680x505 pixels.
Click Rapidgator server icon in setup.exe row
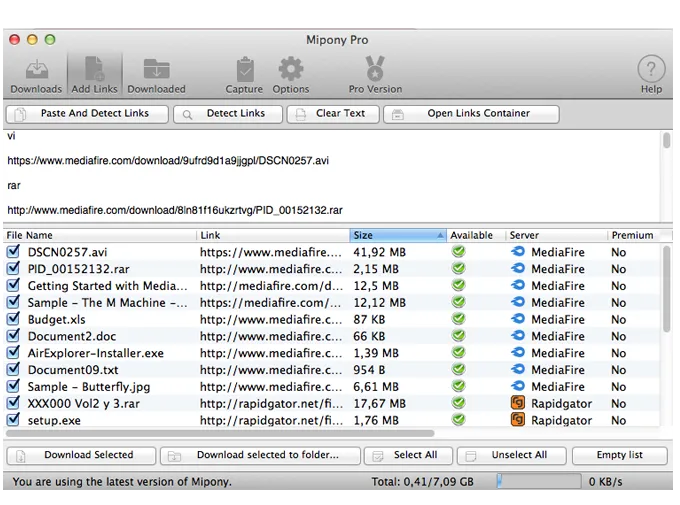pos(518,420)
